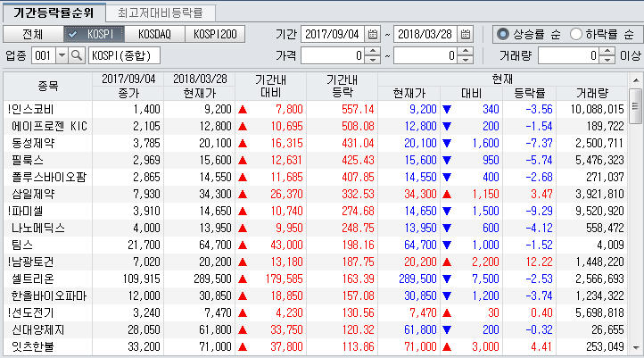
Task: Select the 한올바이오파마 stock row
Action: [316, 296]
